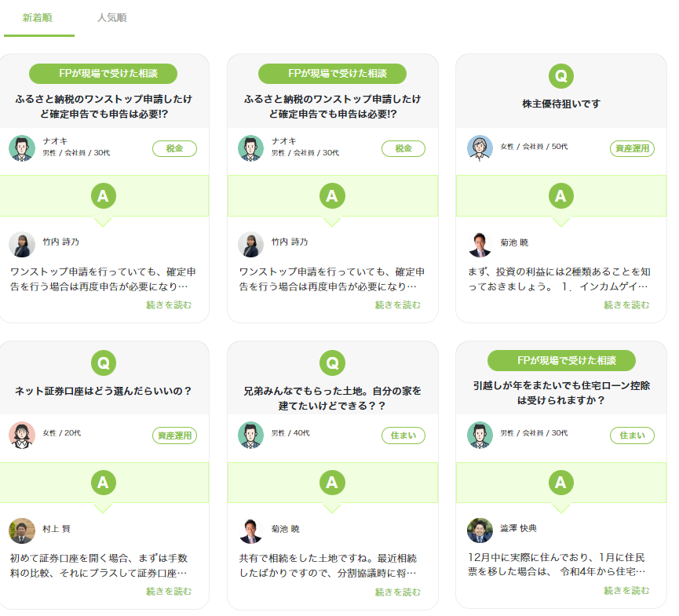Viewport: 679px width, 616px height.
Task: Open 村上 賢's profile photo
Action: pyautogui.click(x=22, y=530)
